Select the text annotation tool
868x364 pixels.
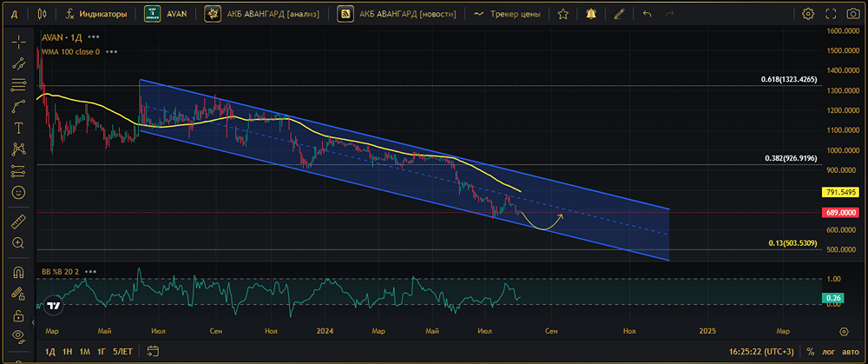[x=19, y=128]
